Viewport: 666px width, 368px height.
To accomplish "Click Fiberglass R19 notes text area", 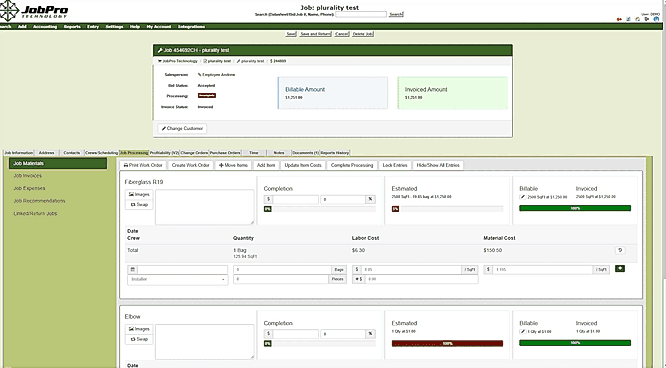I will (x=205, y=207).
